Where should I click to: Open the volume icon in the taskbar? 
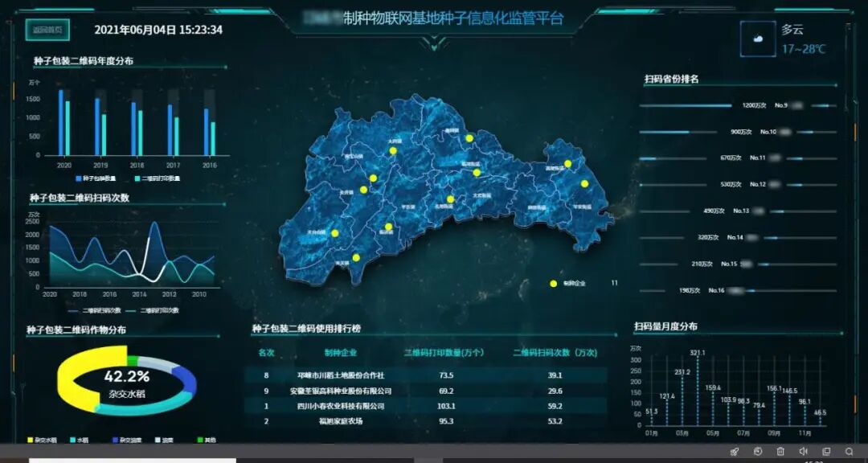804,450
